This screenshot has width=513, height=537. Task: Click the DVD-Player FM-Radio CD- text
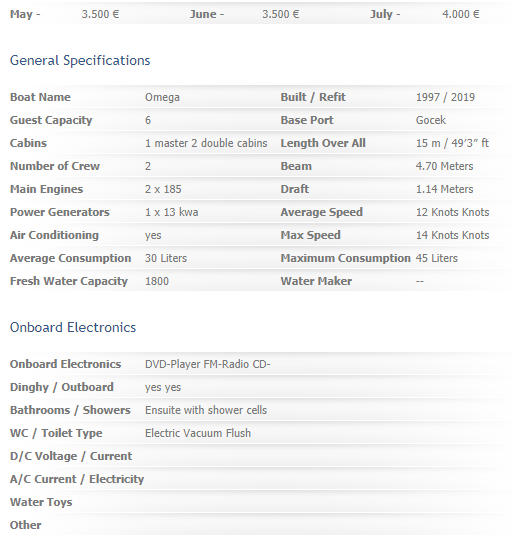(x=208, y=364)
